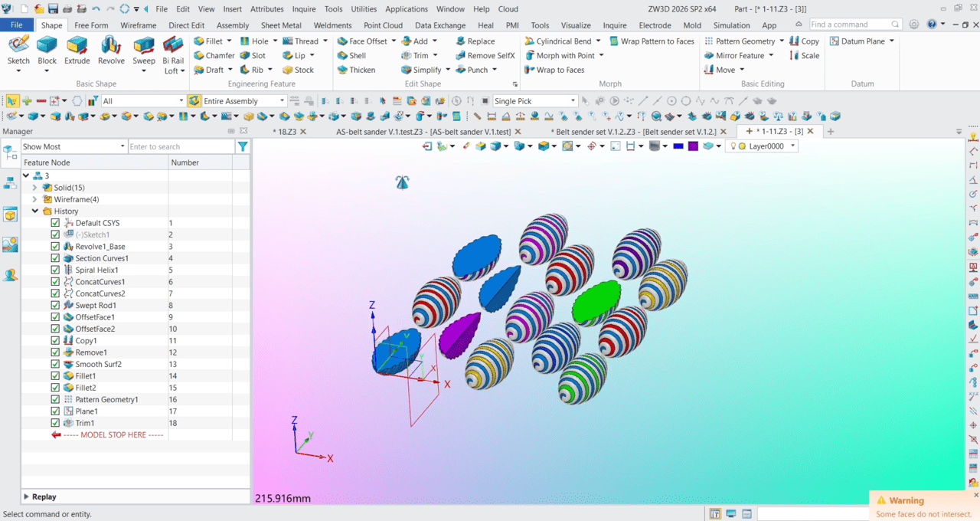980x521 pixels.
Task: Open the Single Pick dropdown
Action: pos(573,101)
